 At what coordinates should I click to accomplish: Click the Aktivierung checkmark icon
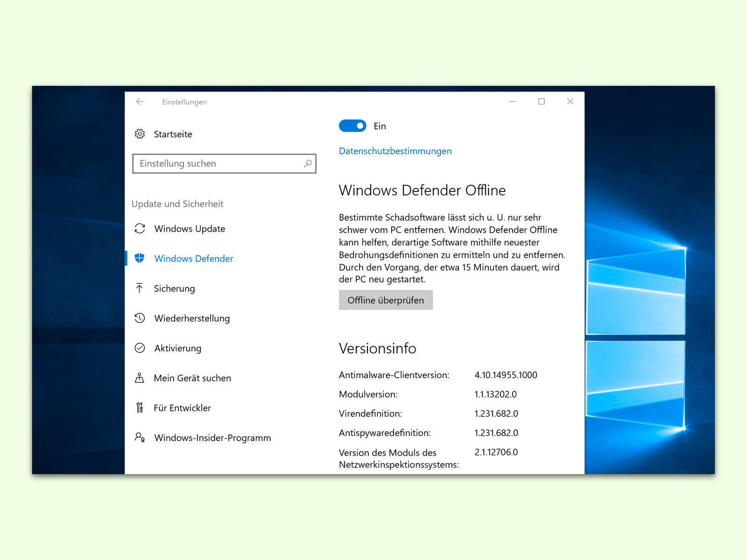140,348
